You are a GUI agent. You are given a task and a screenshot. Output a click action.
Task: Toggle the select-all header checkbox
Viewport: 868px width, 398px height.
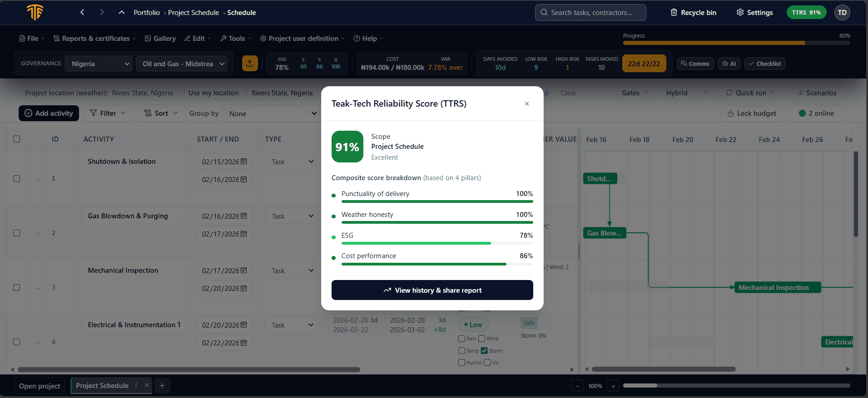[17, 139]
